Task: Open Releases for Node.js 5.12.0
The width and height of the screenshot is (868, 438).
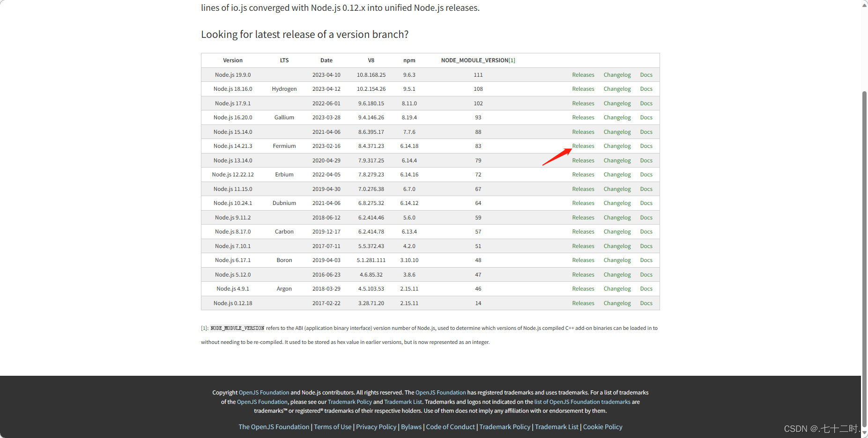Action: tap(583, 275)
